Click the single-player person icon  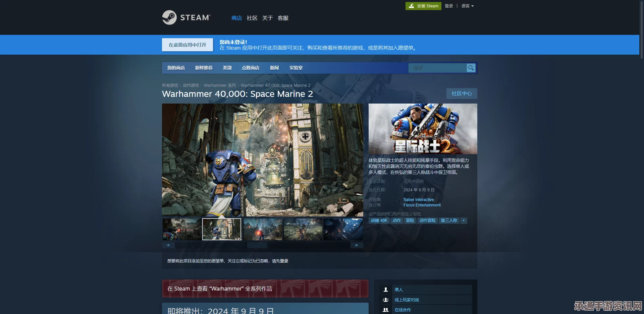coord(386,290)
